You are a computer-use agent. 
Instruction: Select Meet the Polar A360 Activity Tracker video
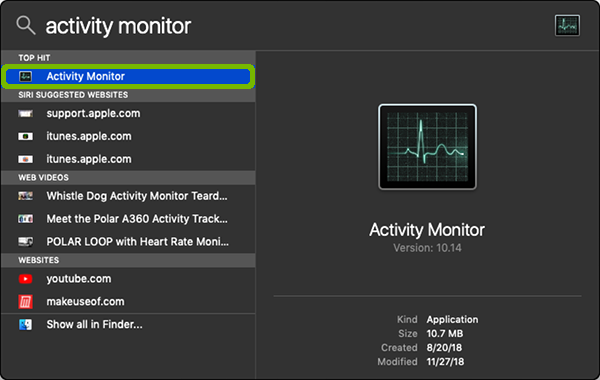click(x=128, y=219)
